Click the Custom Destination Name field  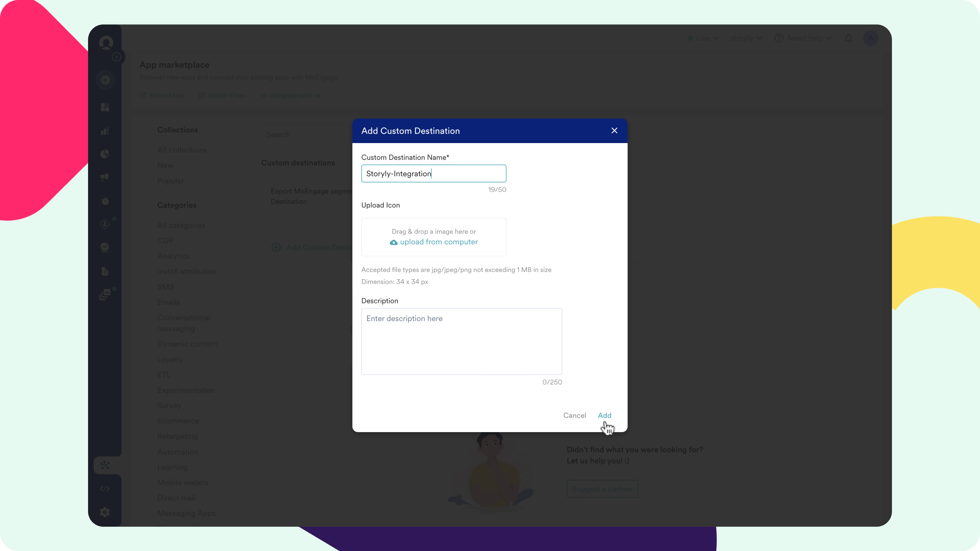click(x=433, y=173)
